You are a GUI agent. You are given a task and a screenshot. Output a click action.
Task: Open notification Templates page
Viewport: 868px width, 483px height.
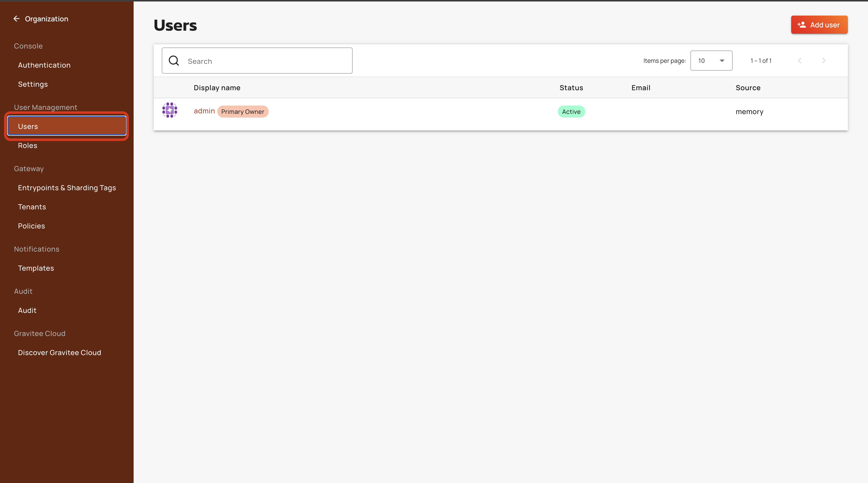(36, 268)
